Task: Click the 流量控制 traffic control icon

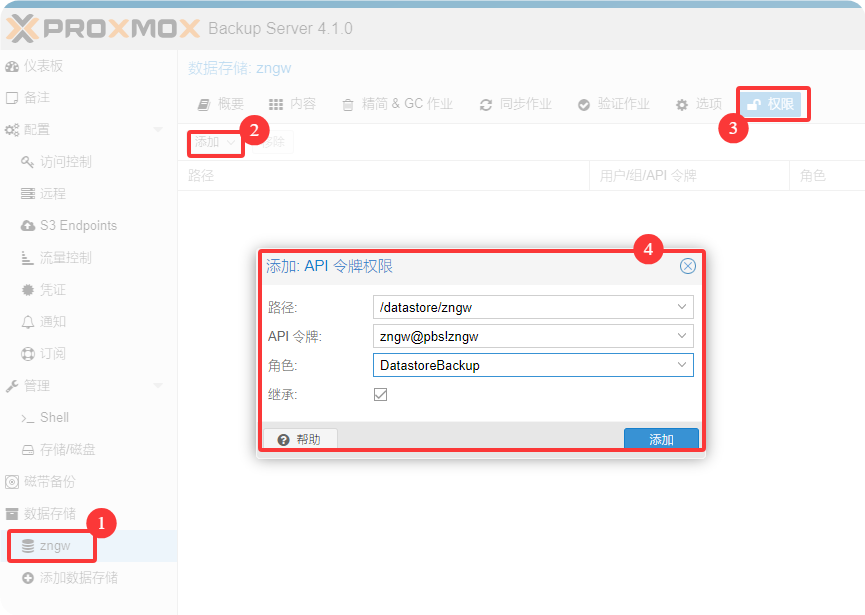Action: (28, 258)
